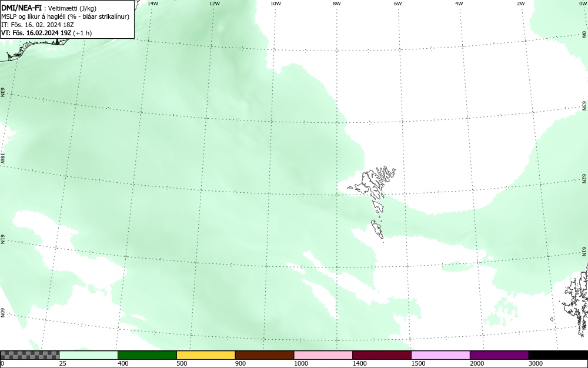The image size is (588, 368).
Task: Click the checkered gray 0–25 legend swatch
Action: (30, 355)
